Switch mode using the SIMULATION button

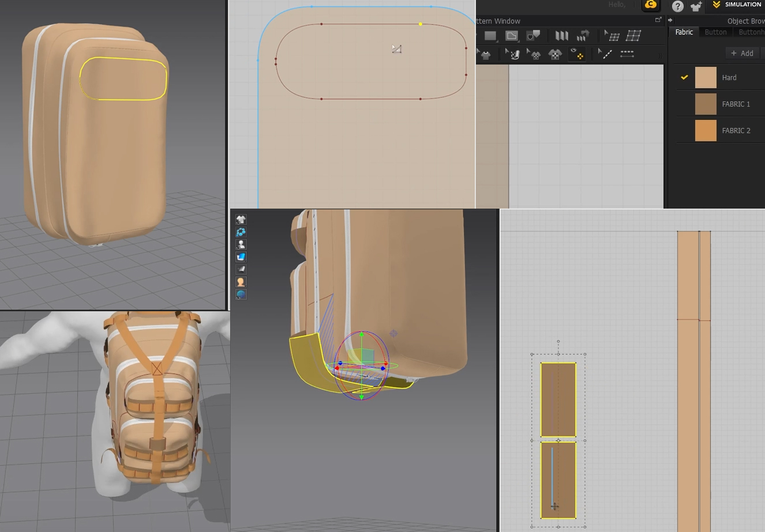tap(737, 5)
